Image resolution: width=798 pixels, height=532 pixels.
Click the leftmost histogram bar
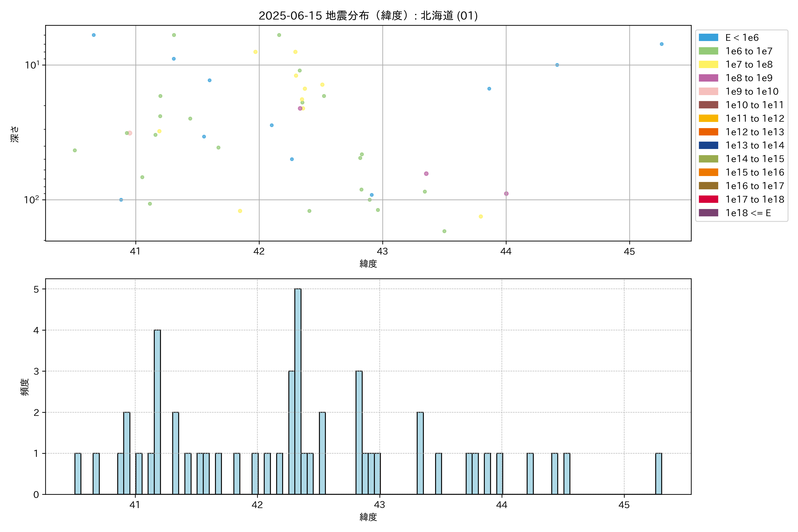(x=78, y=474)
